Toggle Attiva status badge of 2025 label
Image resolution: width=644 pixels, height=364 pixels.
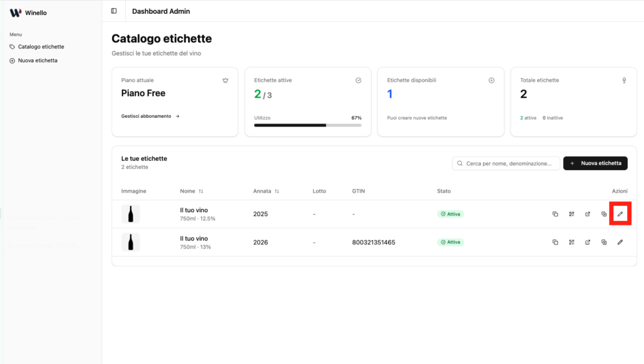pos(450,214)
